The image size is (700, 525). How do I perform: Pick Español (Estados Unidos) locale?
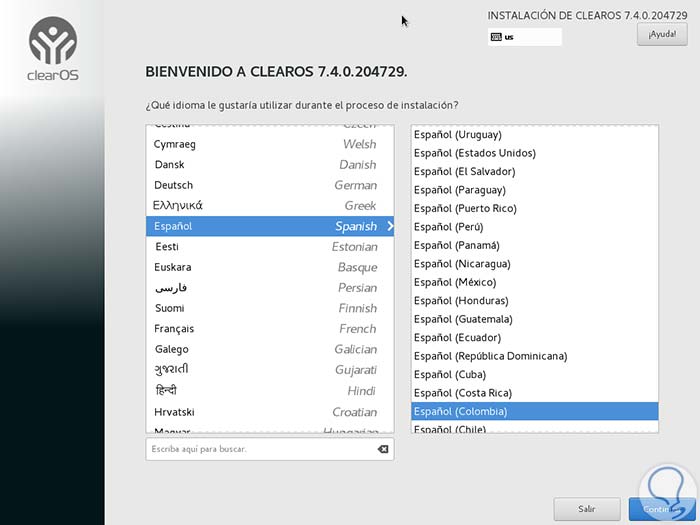pos(534,153)
